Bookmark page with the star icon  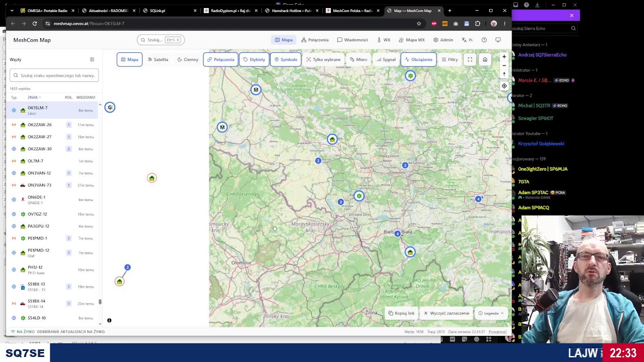click(419, 23)
